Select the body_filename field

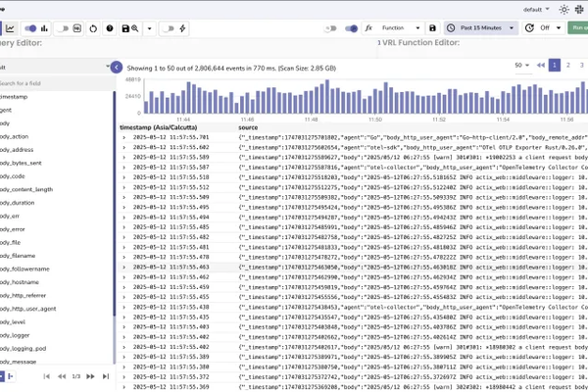[x=18, y=256]
